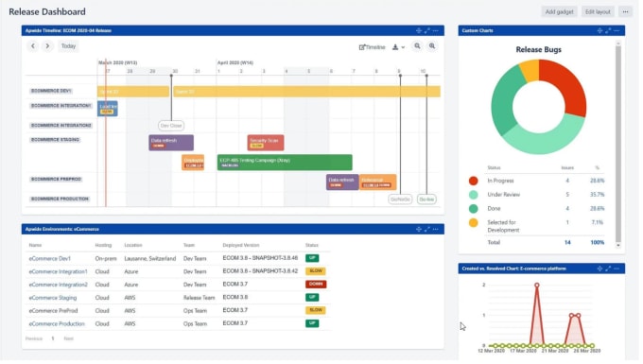
Task: Open the timeline export dropdown
Action: 398,47
